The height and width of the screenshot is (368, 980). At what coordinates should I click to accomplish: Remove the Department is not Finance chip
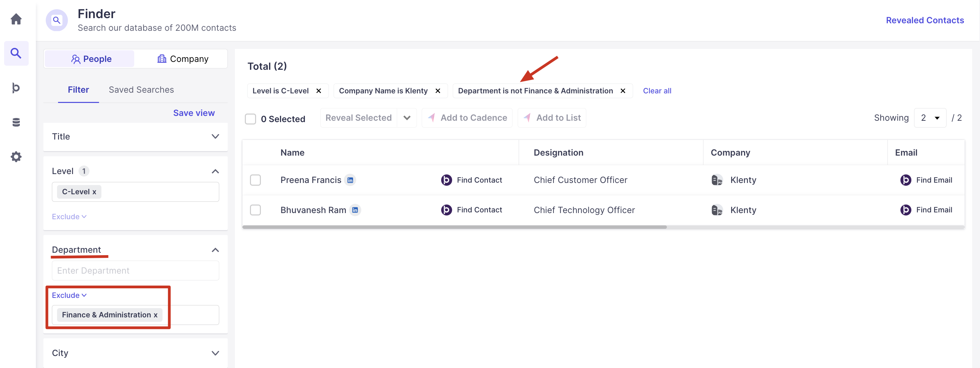tap(623, 91)
